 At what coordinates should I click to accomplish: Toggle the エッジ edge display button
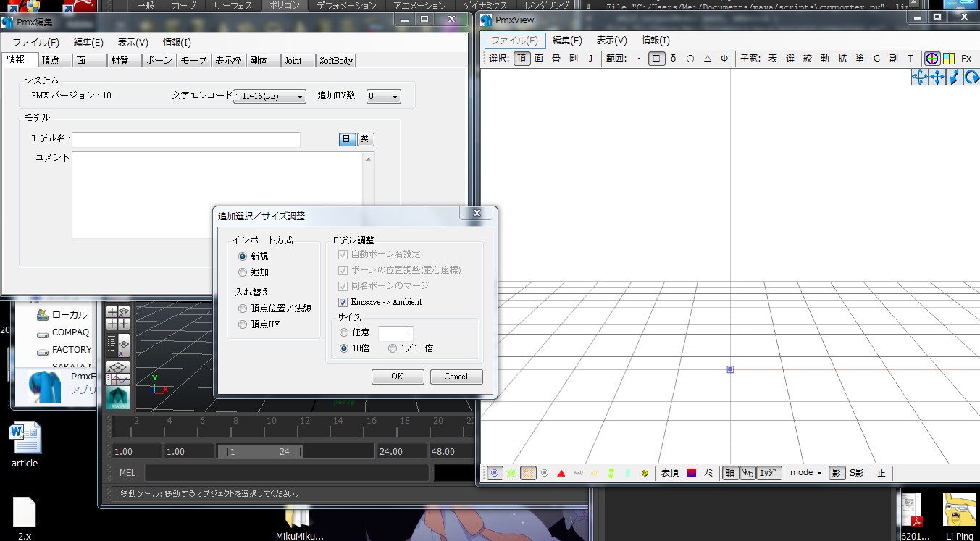click(769, 473)
